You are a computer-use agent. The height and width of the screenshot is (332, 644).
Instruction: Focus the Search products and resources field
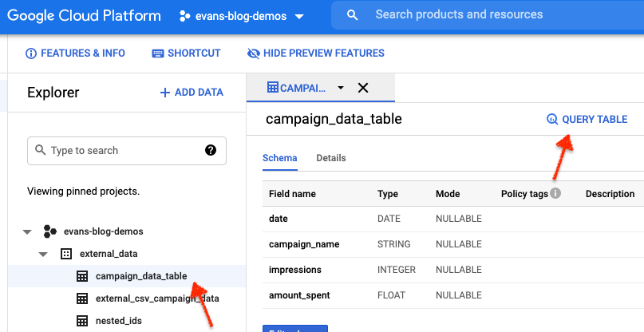pyautogui.click(x=479, y=15)
